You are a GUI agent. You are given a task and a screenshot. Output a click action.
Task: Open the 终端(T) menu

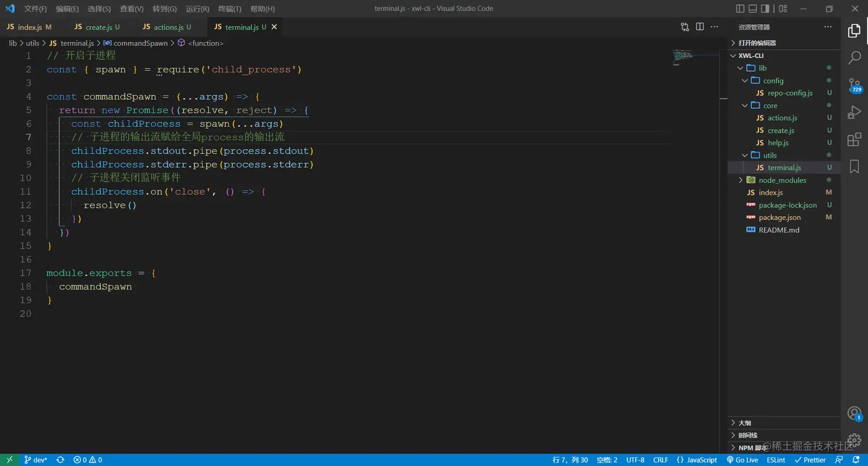click(x=230, y=9)
